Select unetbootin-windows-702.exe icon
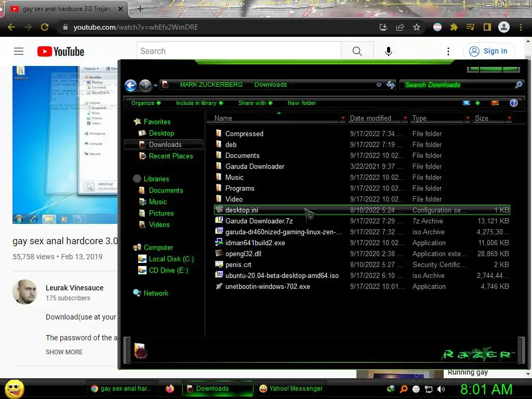Screen dimensions: 532x399 click(219, 286)
